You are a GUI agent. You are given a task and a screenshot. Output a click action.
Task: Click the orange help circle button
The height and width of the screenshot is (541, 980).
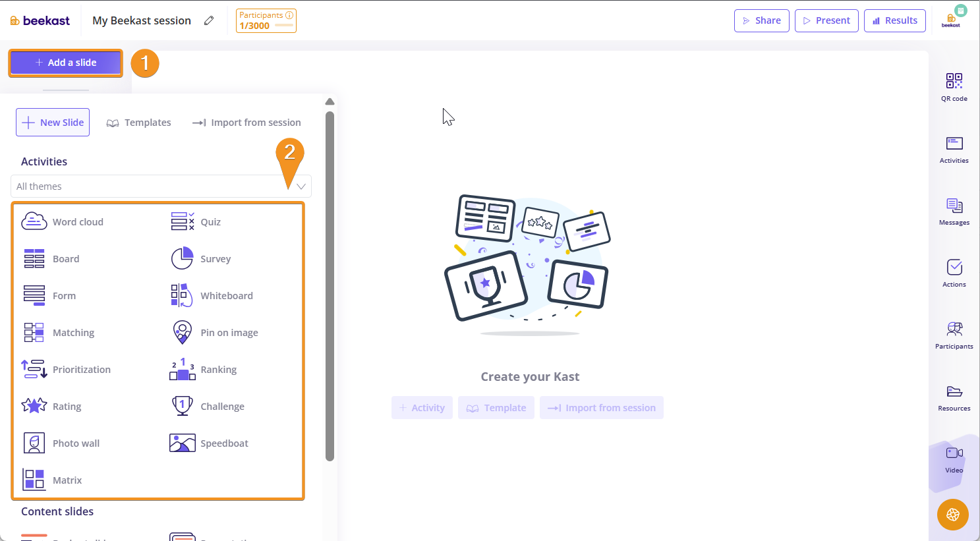tap(952, 515)
